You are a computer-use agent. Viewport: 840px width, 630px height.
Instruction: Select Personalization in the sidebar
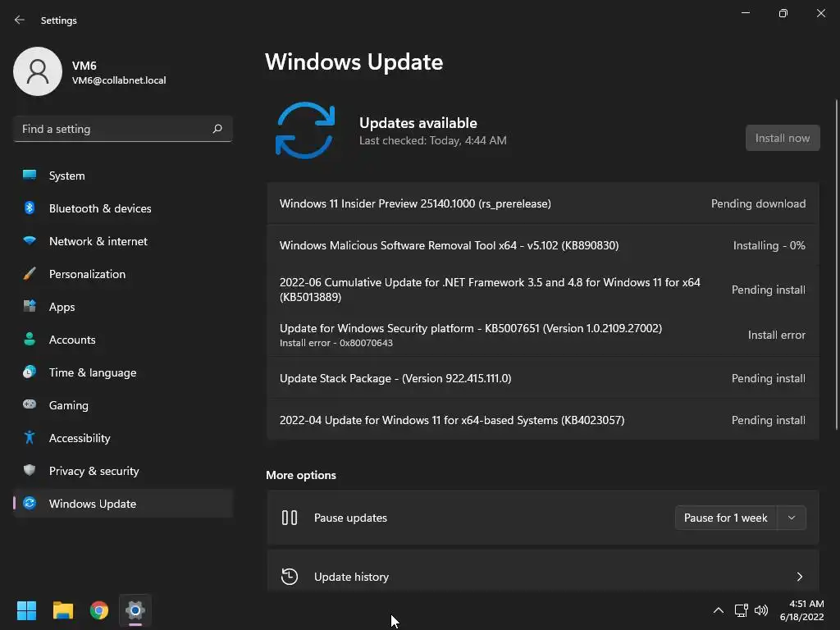click(x=123, y=274)
